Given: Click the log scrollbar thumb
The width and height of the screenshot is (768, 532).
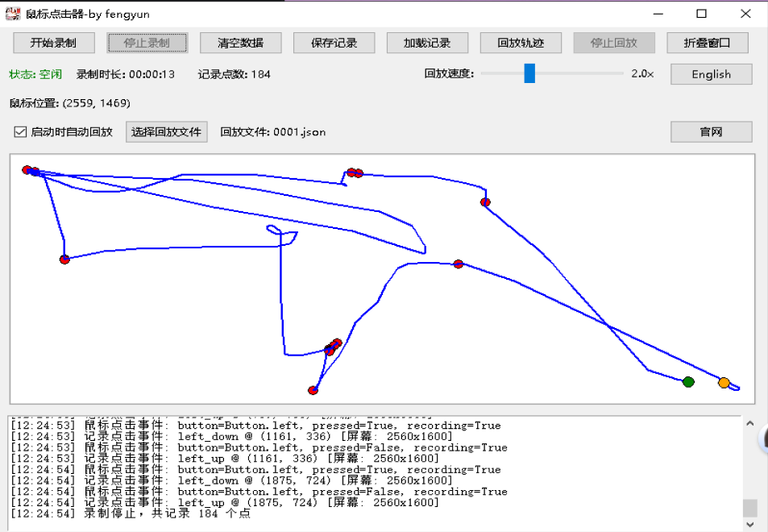Looking at the screenshot, I should coord(750,509).
